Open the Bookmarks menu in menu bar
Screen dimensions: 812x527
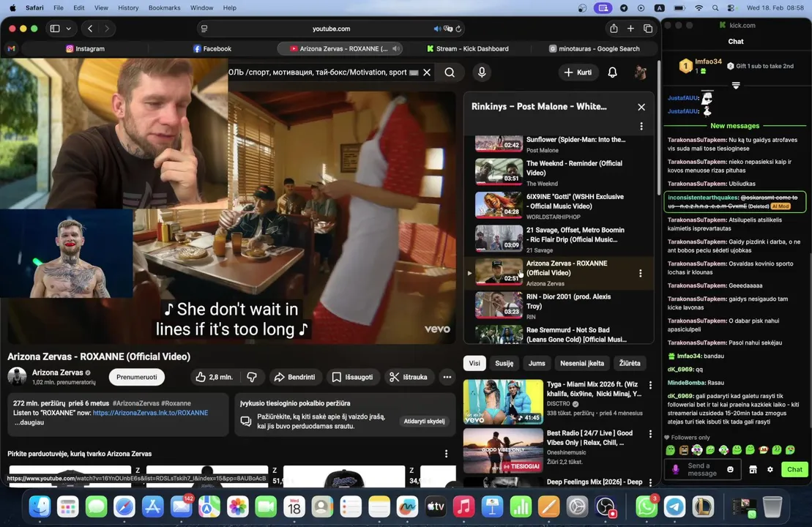point(164,8)
